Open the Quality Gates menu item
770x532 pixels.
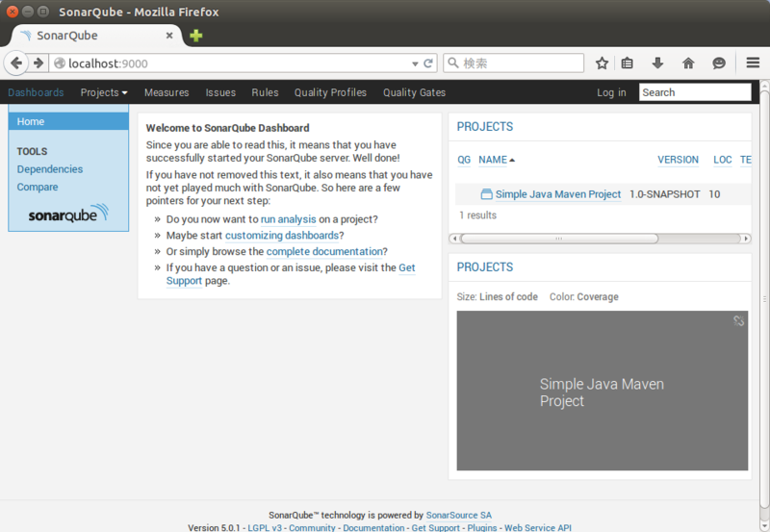click(x=414, y=92)
